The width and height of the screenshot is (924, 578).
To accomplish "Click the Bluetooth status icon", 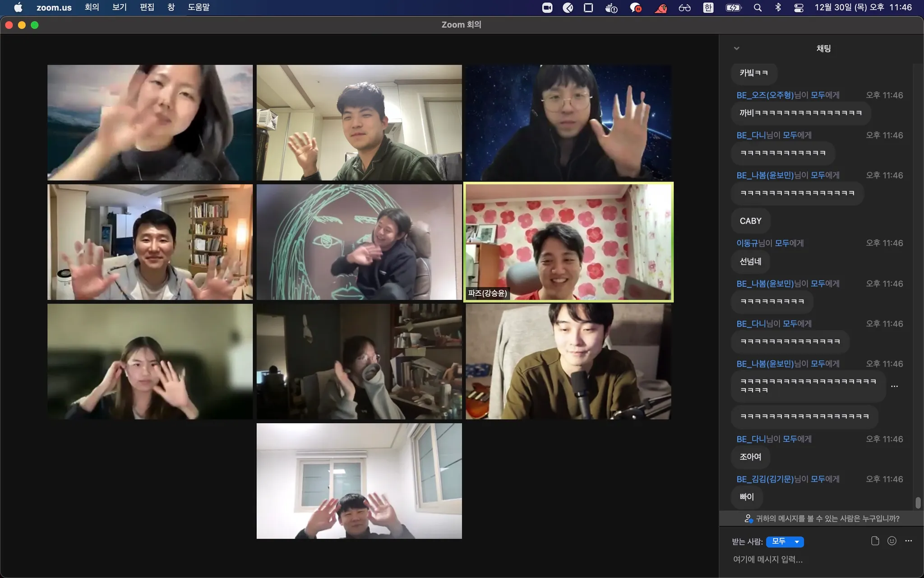I will (x=778, y=8).
